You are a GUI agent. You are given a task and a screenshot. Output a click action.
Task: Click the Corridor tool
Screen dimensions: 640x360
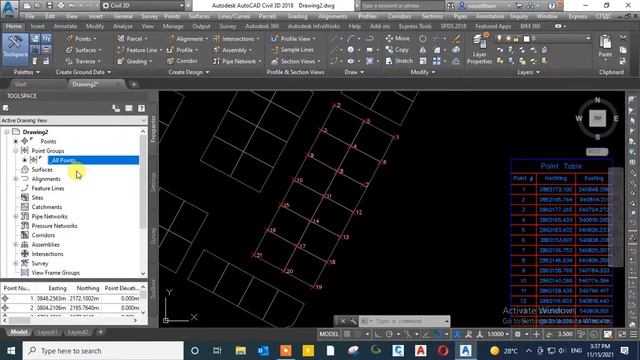[x=182, y=61]
